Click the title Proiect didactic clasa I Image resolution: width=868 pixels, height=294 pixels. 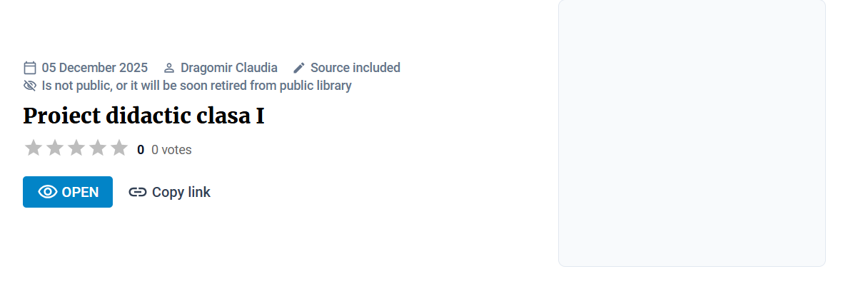143,116
